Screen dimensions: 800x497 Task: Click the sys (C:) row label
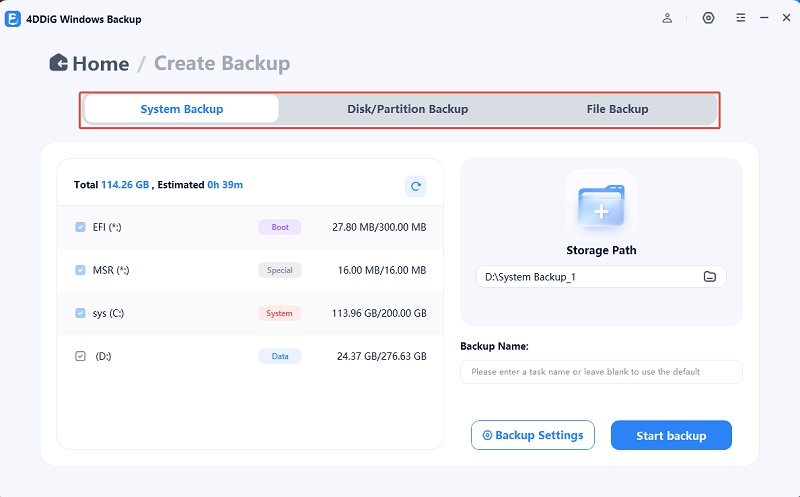[108, 313]
